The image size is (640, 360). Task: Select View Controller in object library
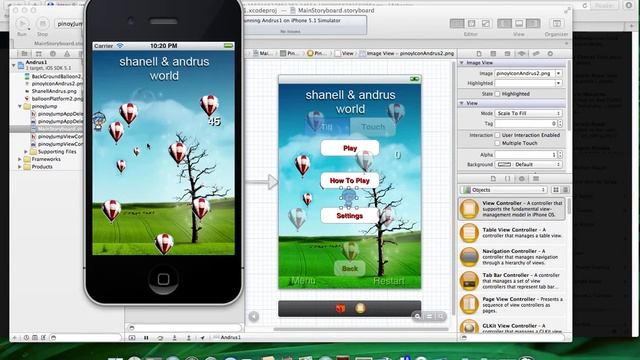click(512, 209)
